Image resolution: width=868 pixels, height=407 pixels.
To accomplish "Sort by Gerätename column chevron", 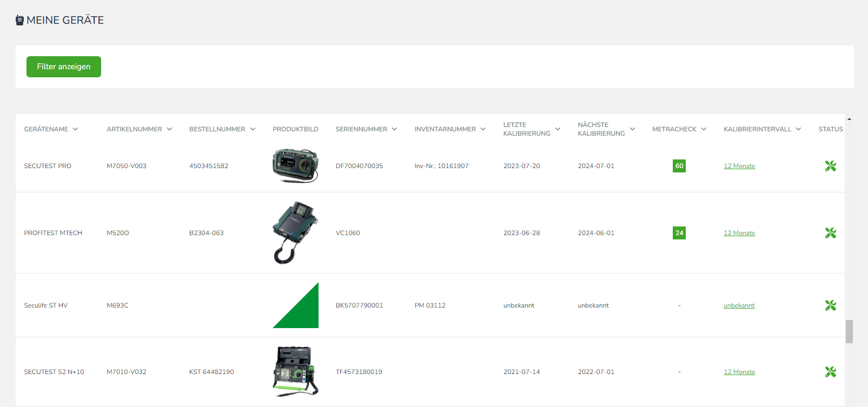I will click(75, 129).
